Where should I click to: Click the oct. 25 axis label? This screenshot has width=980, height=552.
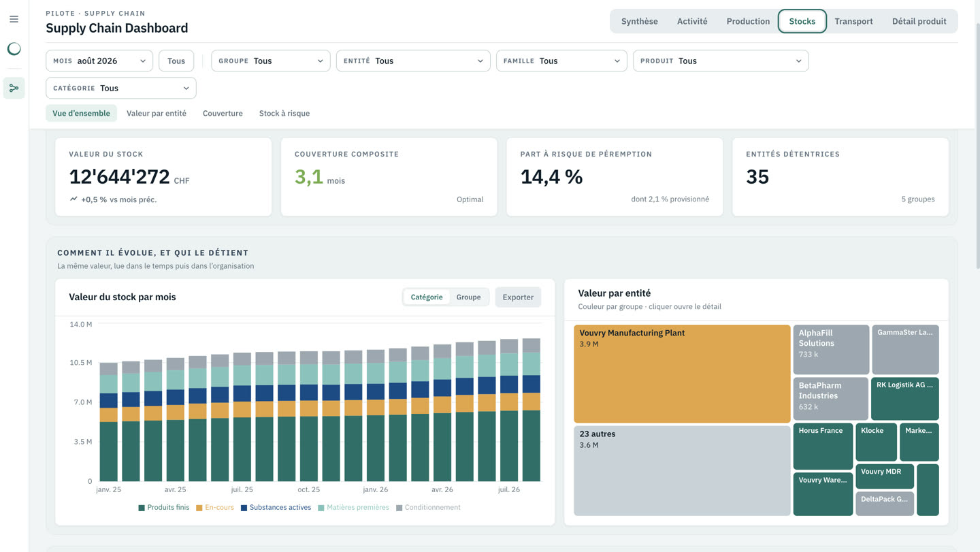click(308, 489)
